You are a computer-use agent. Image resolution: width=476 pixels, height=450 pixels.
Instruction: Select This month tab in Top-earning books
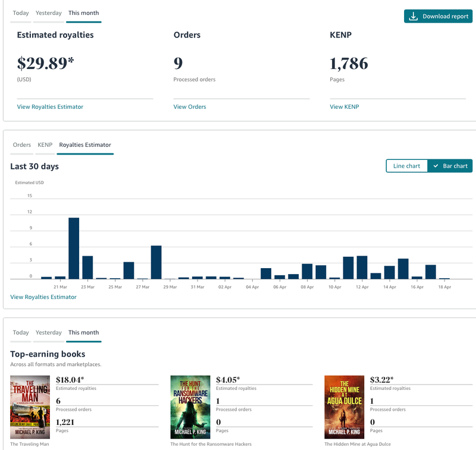[x=83, y=333]
